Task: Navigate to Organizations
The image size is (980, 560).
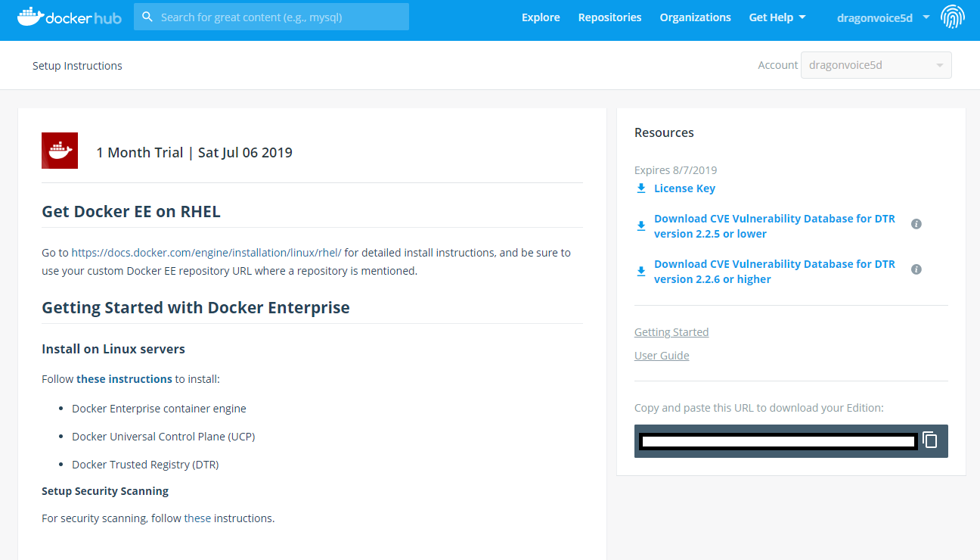Action: [x=695, y=17]
